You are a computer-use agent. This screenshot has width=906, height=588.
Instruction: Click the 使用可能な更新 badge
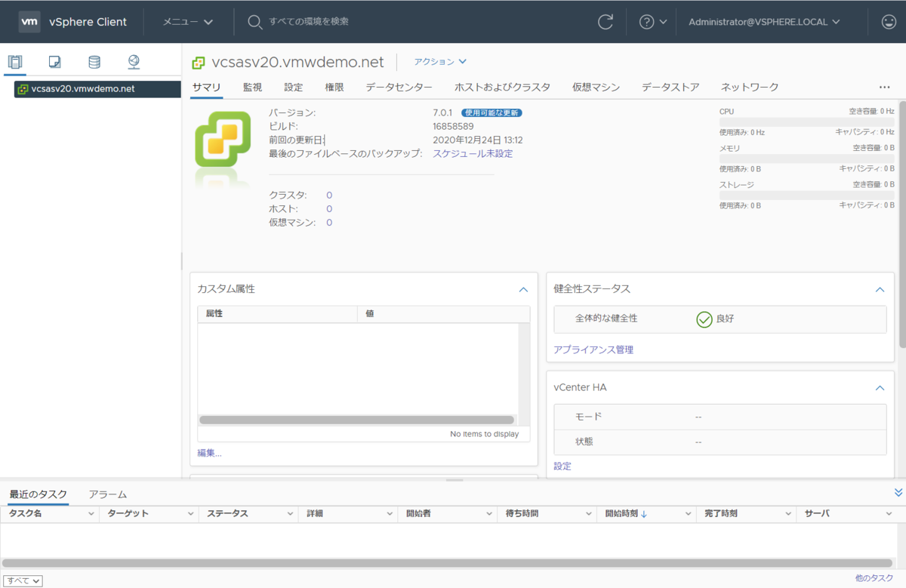492,113
